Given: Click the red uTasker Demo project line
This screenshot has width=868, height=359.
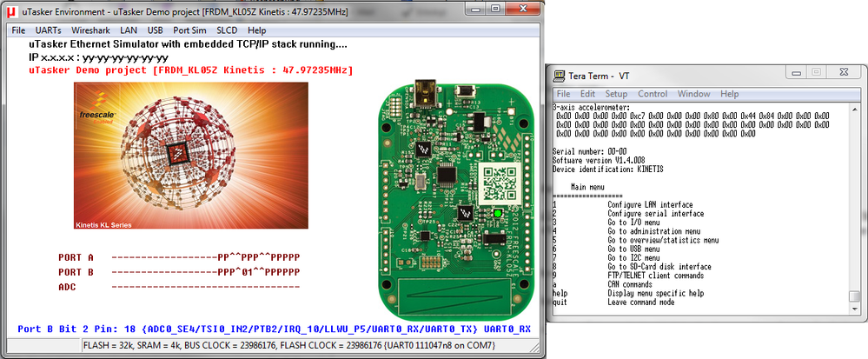Looking at the screenshot, I should (x=190, y=70).
